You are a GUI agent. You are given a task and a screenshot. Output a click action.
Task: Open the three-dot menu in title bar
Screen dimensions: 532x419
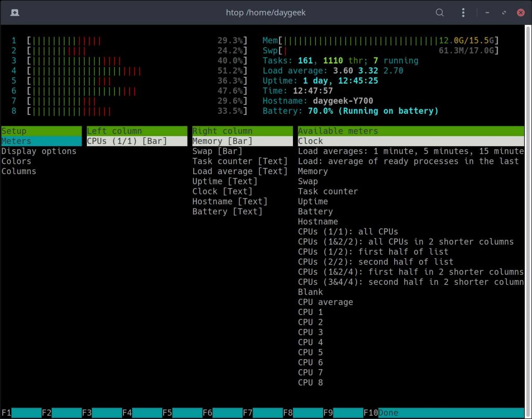[x=463, y=12]
